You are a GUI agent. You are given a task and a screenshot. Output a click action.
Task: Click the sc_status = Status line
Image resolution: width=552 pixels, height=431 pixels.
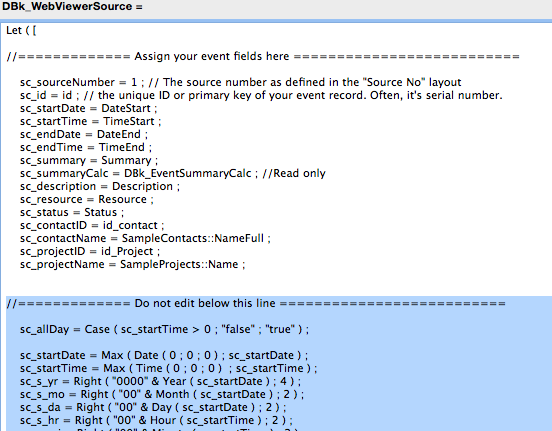(x=72, y=213)
